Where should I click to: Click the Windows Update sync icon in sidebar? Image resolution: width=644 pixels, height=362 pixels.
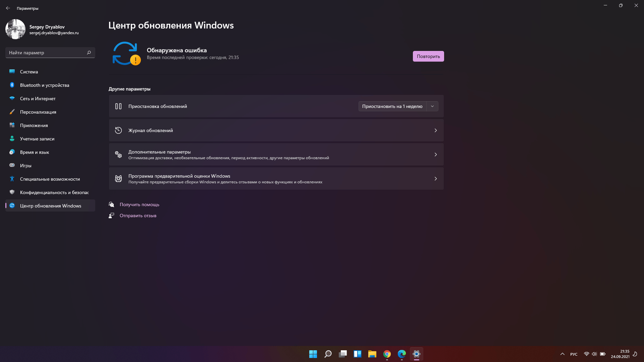point(12,205)
